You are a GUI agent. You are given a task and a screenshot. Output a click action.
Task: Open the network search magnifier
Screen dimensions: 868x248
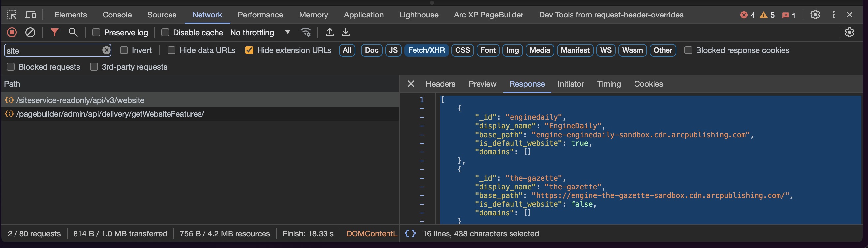73,32
